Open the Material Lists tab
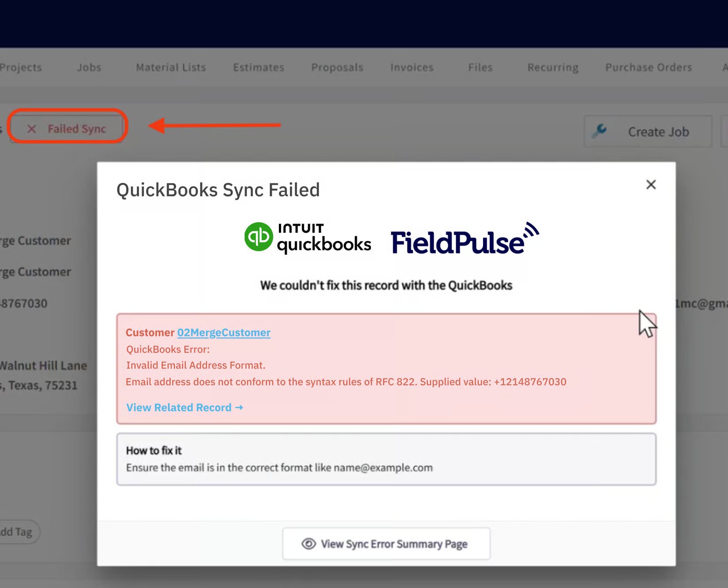 click(171, 68)
